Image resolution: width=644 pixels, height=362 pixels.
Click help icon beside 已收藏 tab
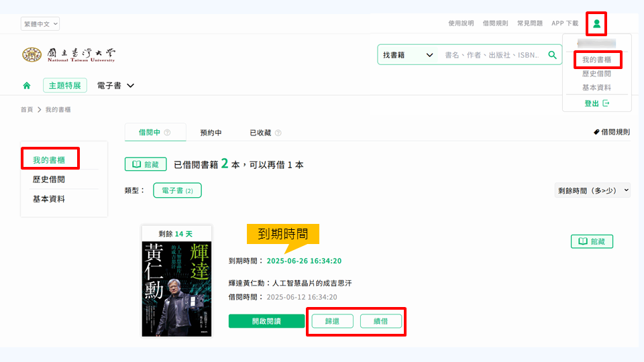tap(278, 133)
